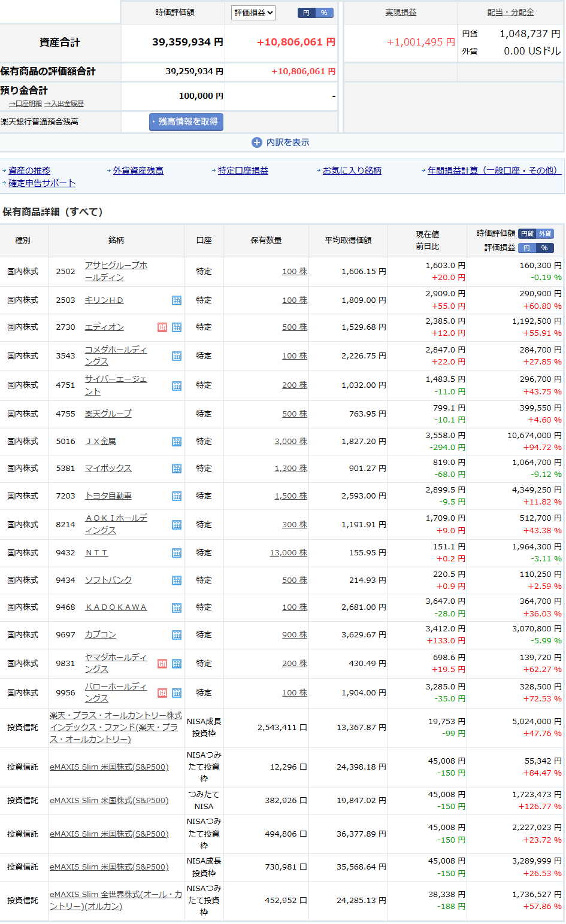Click 実現損益 value +1,001,495 円
566x924 pixels.
pyautogui.click(x=421, y=42)
